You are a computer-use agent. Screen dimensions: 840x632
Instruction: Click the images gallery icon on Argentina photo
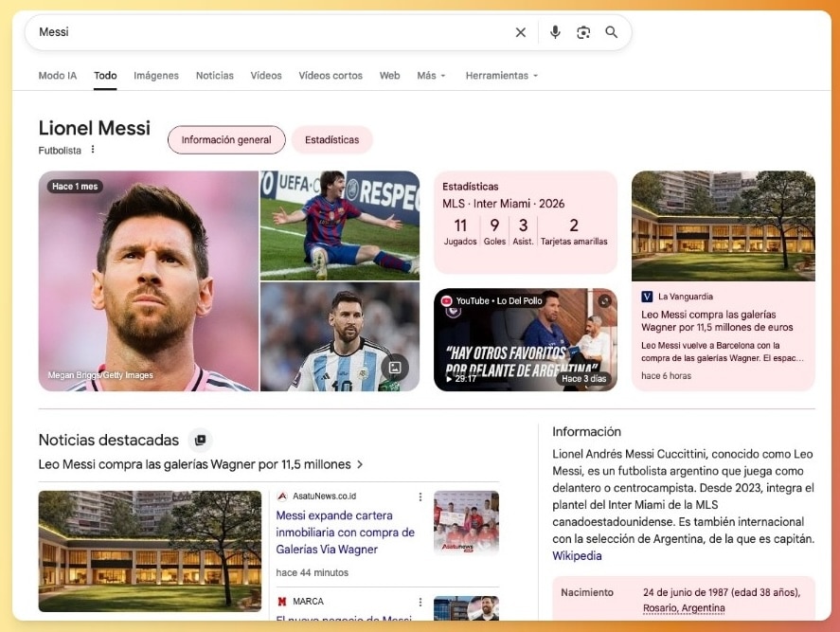[x=395, y=368]
